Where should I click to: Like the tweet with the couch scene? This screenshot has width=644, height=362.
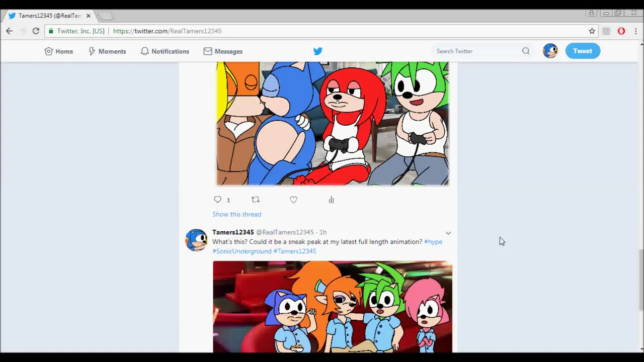pos(293,200)
